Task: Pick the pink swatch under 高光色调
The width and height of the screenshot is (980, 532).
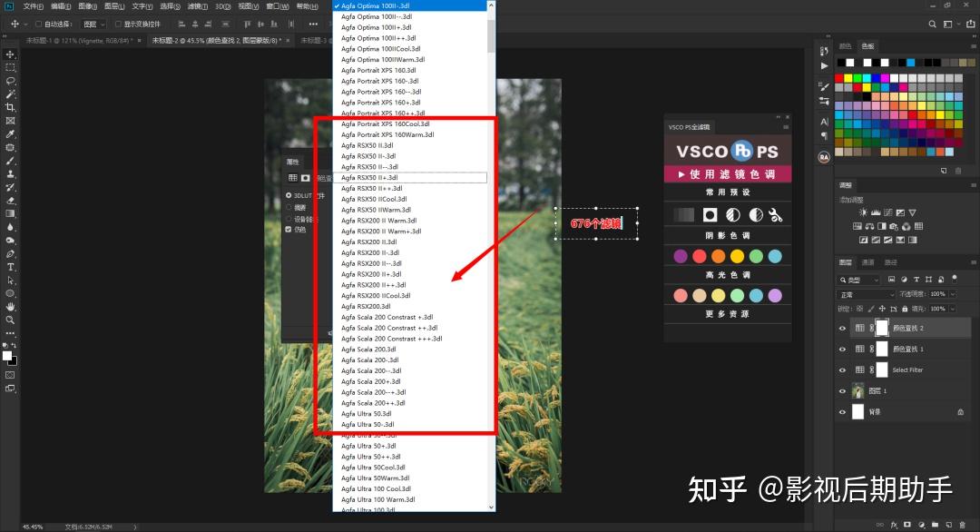Action: (x=679, y=294)
